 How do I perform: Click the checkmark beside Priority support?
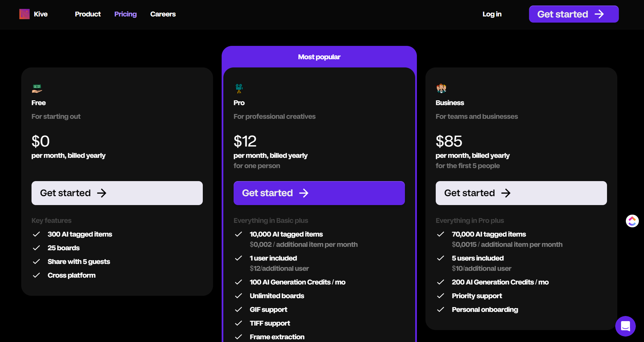coord(441,296)
